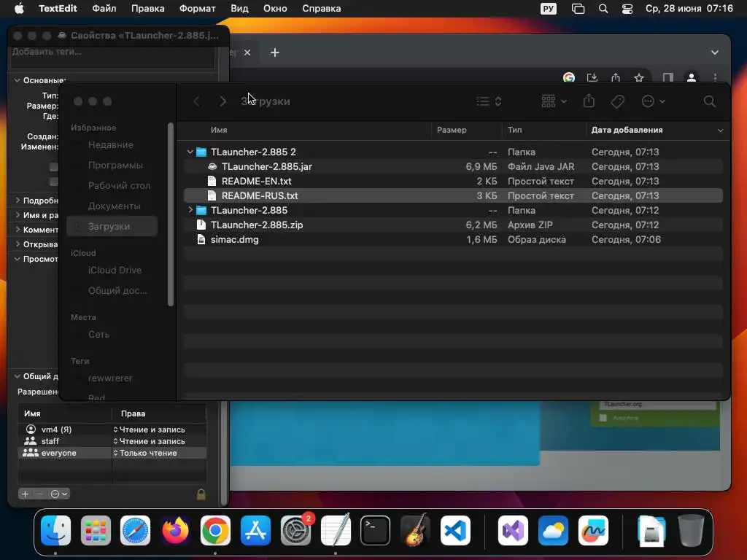Collapse the TLauncher-2.885 2 folder

pyautogui.click(x=190, y=152)
